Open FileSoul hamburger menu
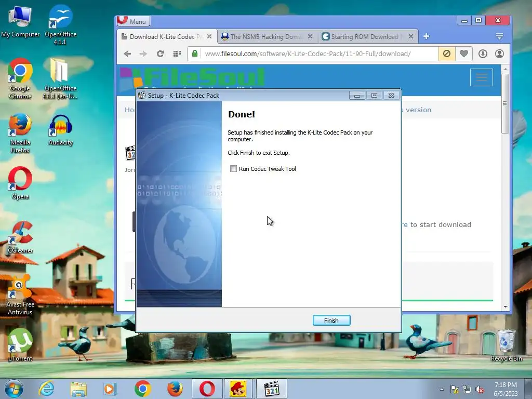 (482, 77)
